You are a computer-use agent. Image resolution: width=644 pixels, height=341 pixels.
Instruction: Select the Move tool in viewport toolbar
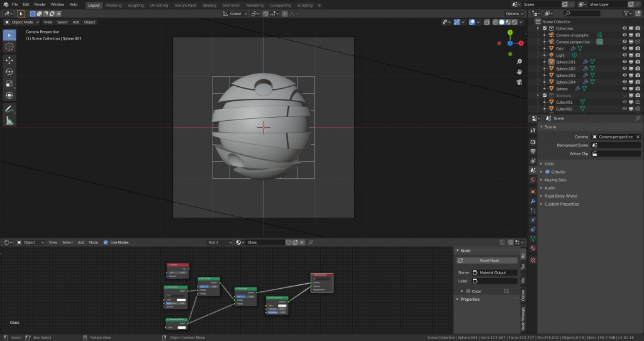point(9,60)
